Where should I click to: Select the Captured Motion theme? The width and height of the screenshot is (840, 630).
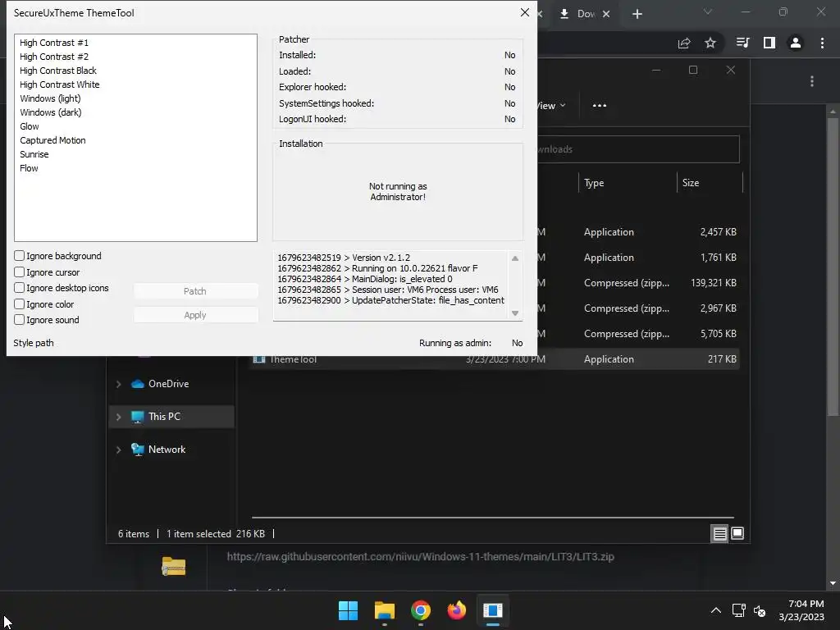pyautogui.click(x=52, y=140)
